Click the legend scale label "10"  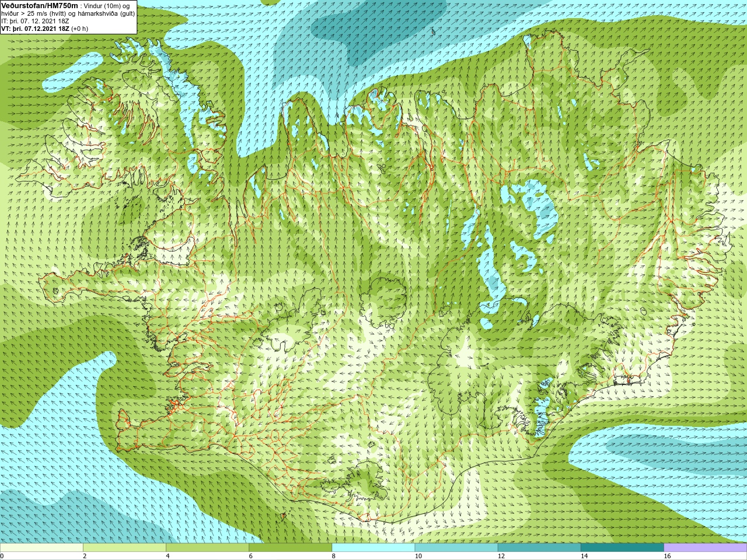[418, 556]
